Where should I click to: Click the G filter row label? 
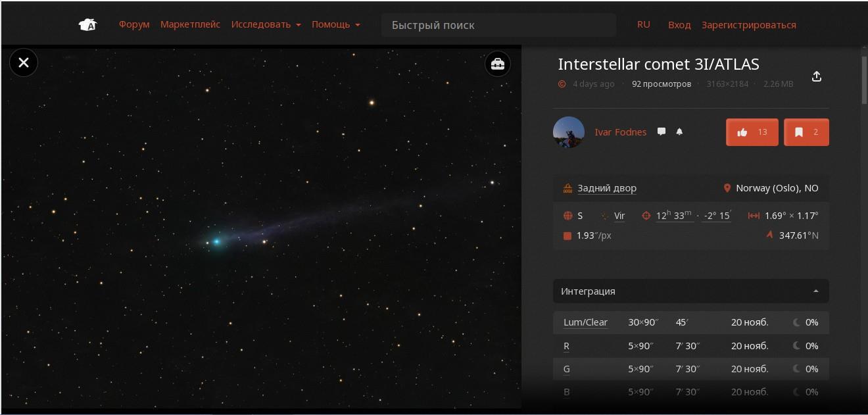point(567,369)
